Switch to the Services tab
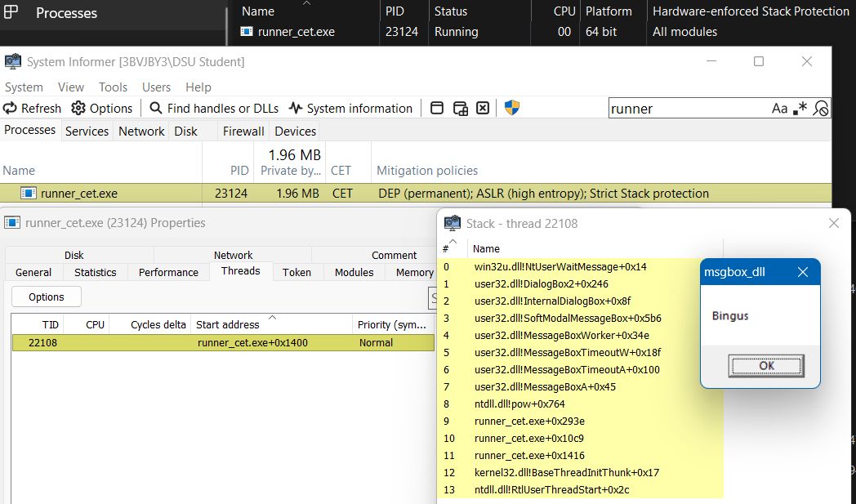The width and height of the screenshot is (856, 504). (x=87, y=131)
